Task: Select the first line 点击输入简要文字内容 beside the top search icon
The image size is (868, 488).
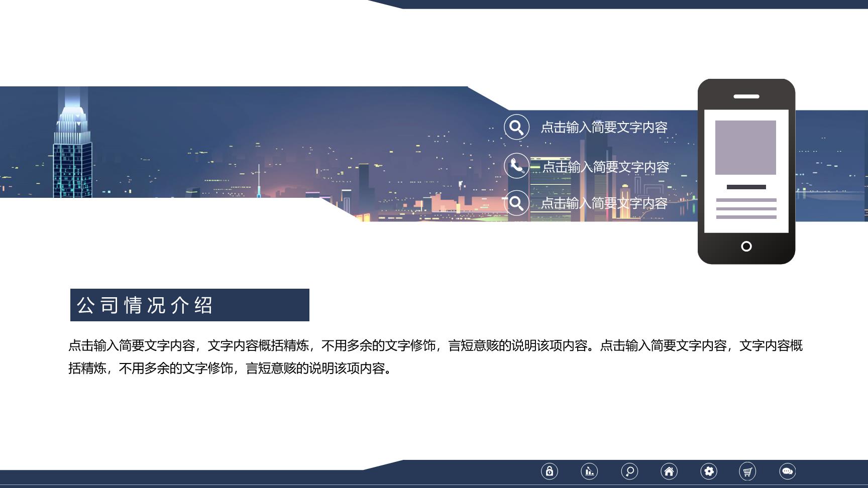Action: pos(604,128)
